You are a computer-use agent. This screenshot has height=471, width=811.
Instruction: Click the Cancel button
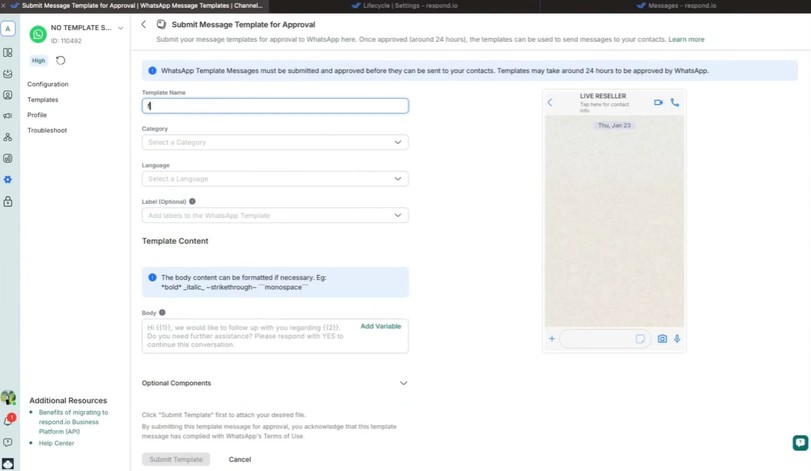[240, 459]
